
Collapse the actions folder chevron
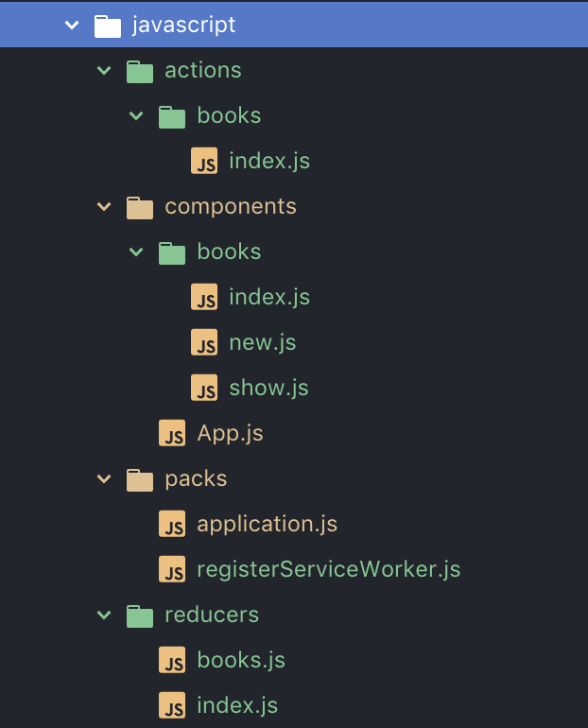(x=104, y=71)
